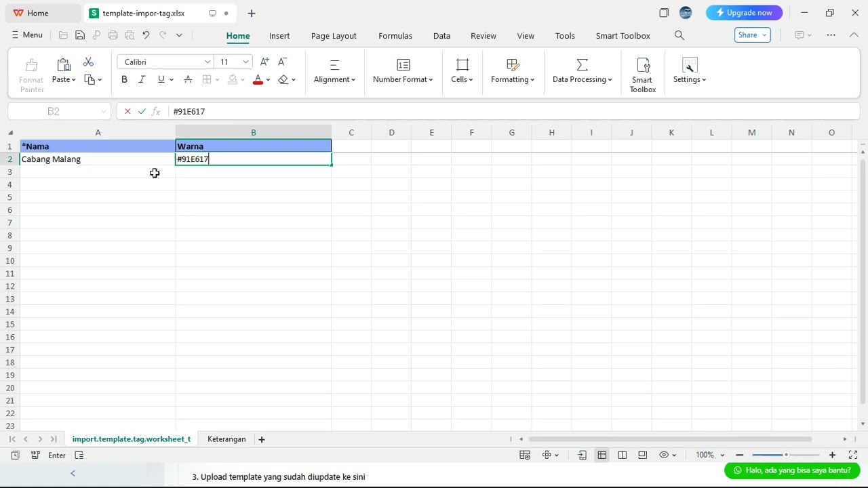868x488 pixels.
Task: Click the Save icon in quick toolbar
Action: point(80,35)
